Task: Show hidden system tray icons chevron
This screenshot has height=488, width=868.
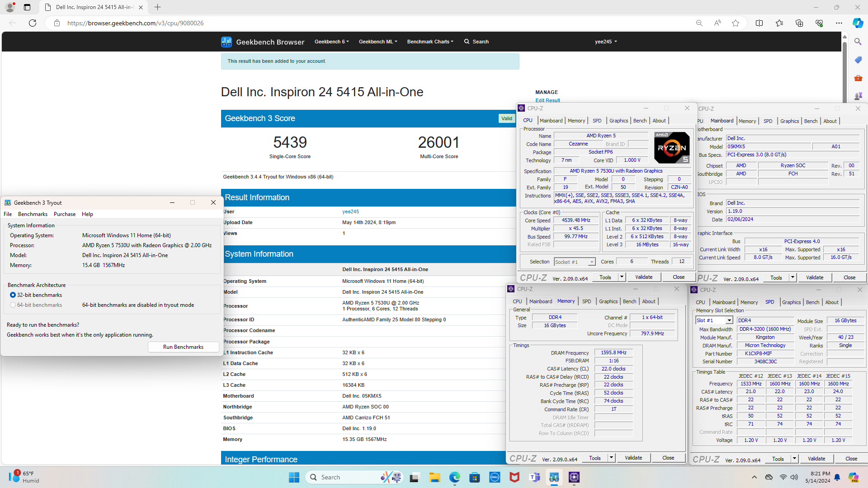Action: point(754,477)
